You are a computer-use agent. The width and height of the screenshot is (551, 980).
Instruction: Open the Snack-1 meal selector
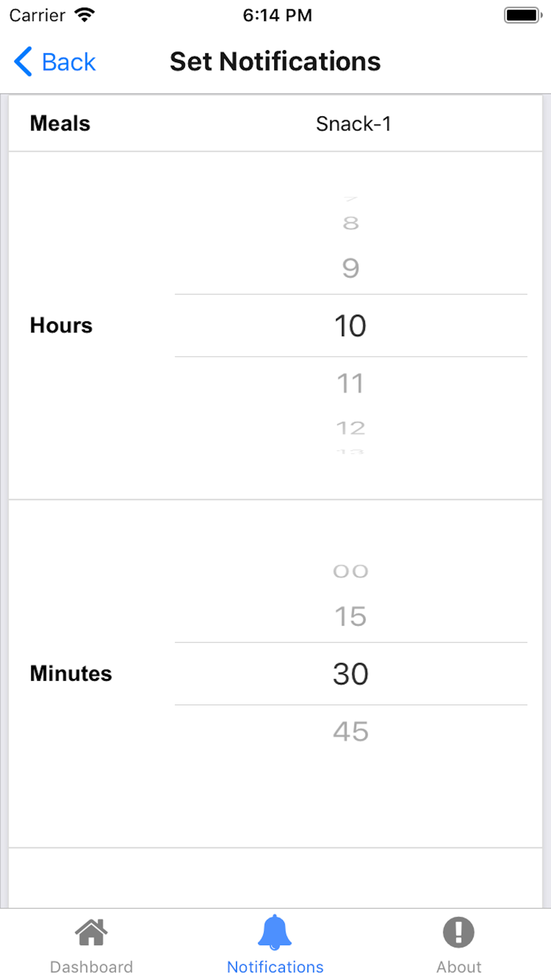[353, 124]
